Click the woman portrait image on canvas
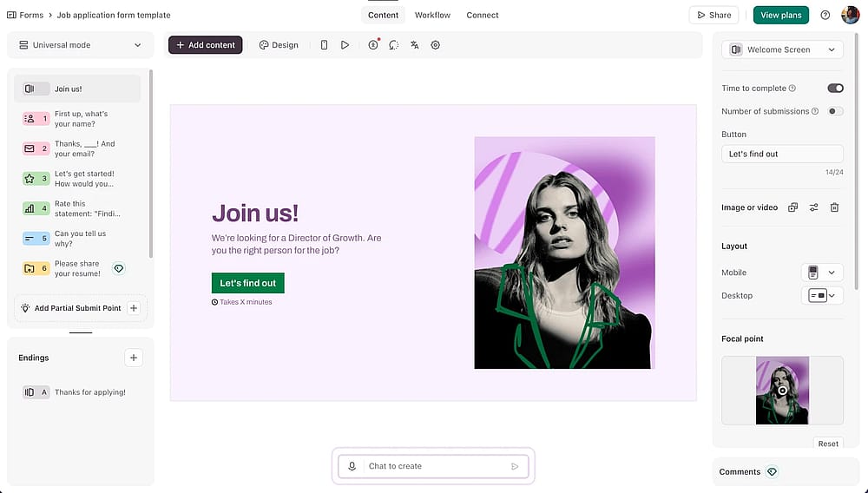This screenshot has height=493, width=868. tap(565, 253)
